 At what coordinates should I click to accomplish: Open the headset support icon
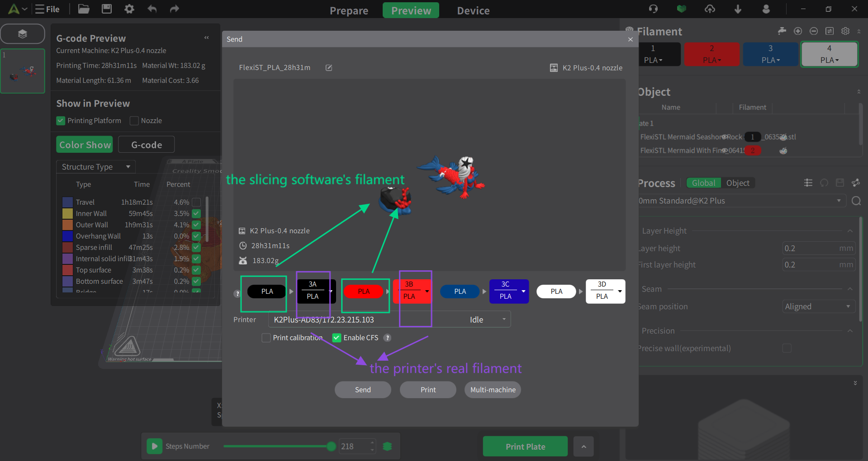(653, 9)
